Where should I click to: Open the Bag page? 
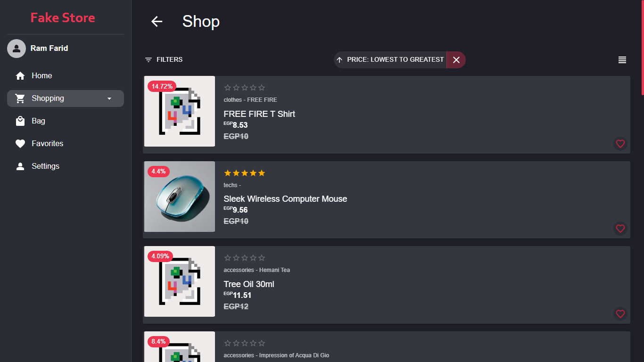click(x=38, y=121)
